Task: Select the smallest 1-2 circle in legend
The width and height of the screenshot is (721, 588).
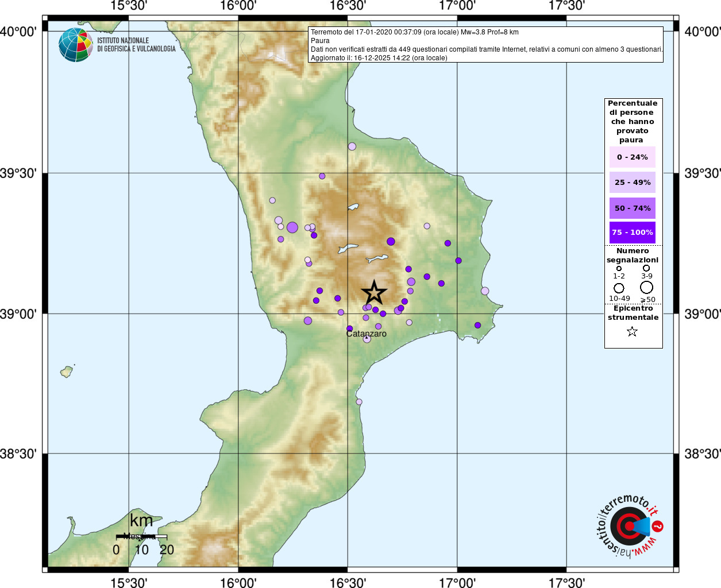Action: tap(619, 268)
